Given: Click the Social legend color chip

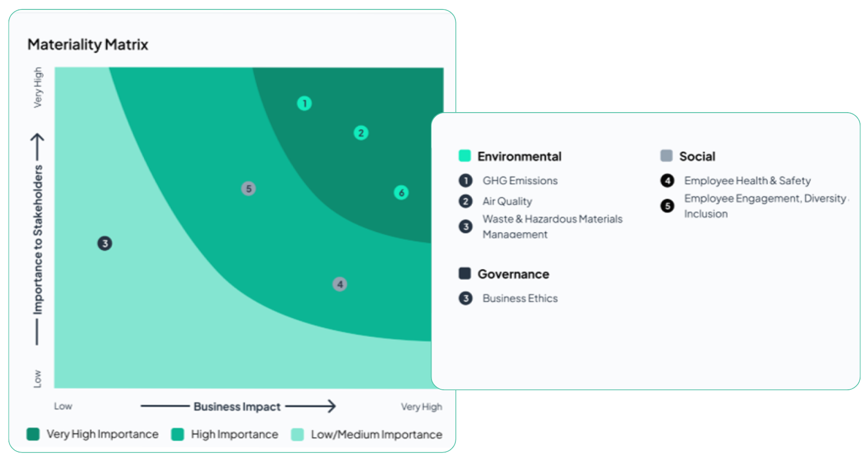Looking at the screenshot, I should pyautogui.click(x=667, y=155).
